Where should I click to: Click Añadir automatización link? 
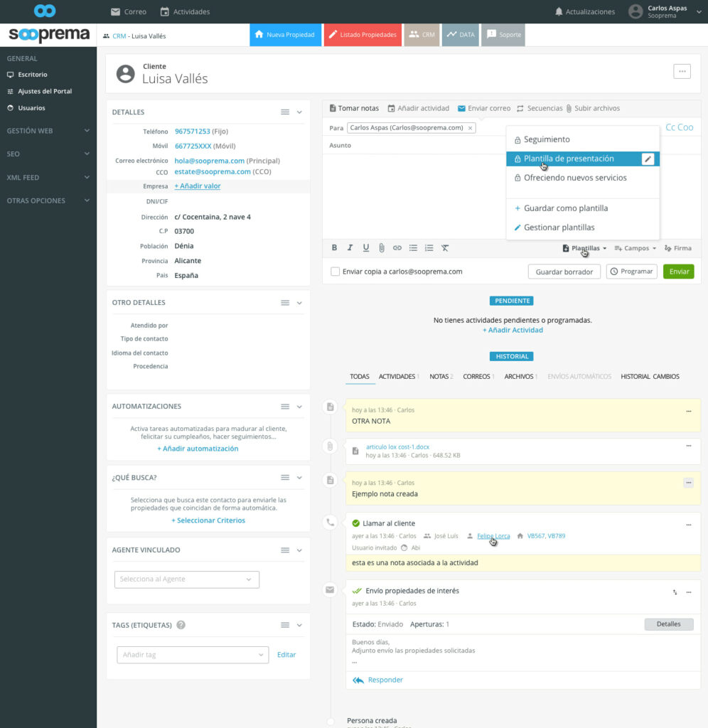pos(198,449)
